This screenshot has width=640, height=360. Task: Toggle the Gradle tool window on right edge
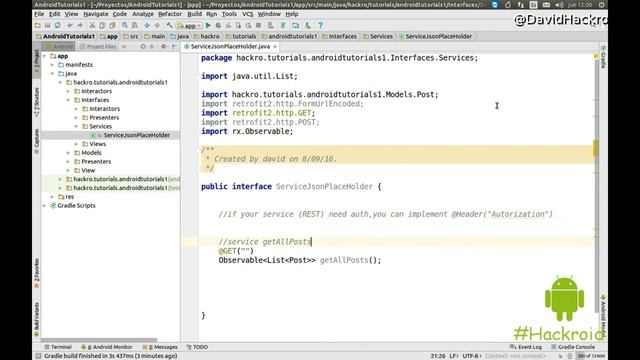coord(603,57)
